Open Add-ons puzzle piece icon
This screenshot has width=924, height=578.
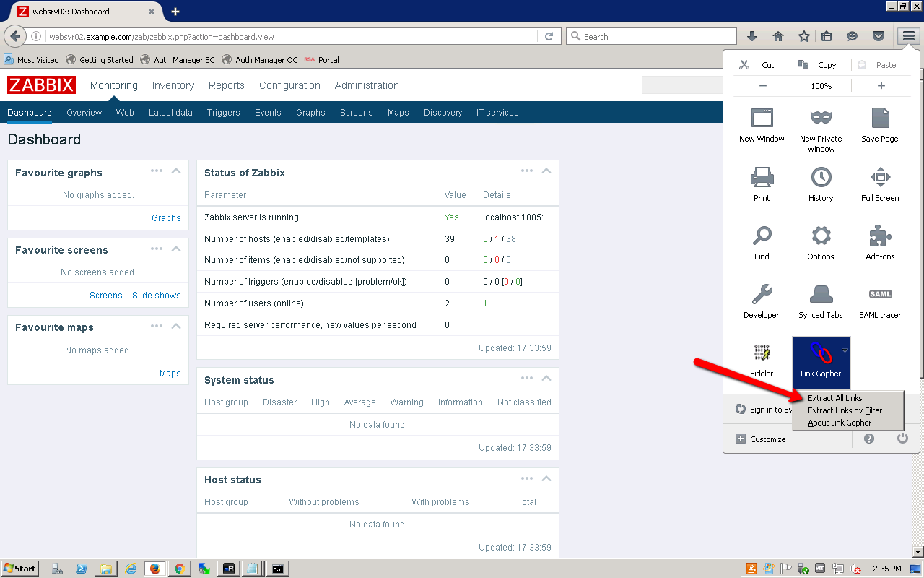click(x=880, y=236)
